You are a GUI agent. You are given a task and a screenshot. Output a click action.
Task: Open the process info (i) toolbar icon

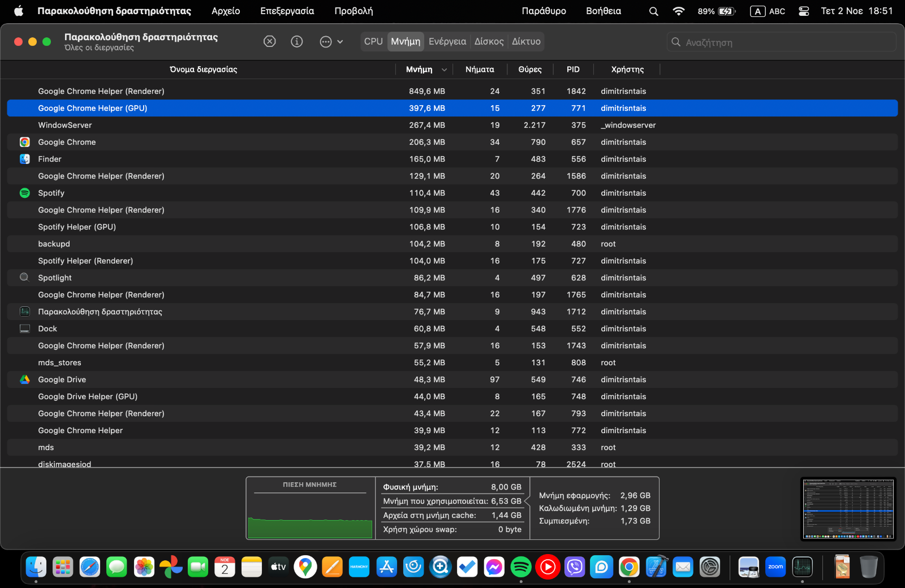coord(297,41)
